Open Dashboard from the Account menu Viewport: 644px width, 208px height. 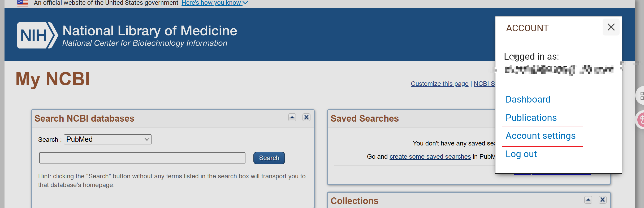(528, 99)
